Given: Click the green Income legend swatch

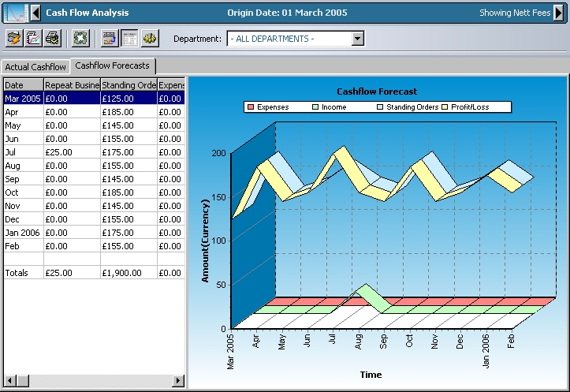Looking at the screenshot, I should 316,106.
